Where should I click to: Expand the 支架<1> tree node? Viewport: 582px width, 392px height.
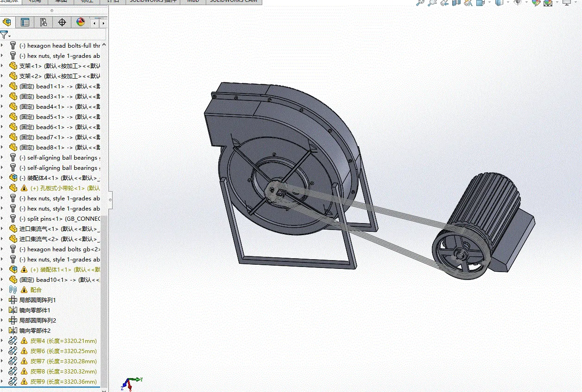click(x=2, y=66)
